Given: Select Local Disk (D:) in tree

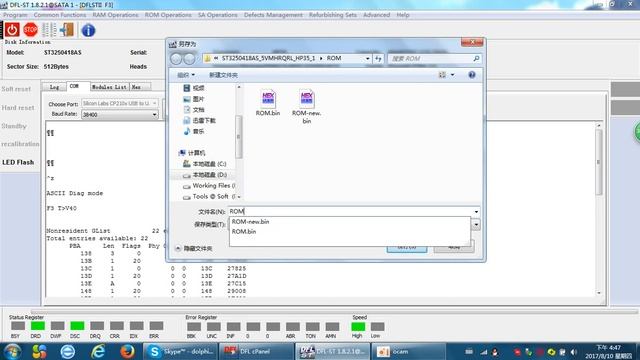Looking at the screenshot, I should tap(204, 175).
